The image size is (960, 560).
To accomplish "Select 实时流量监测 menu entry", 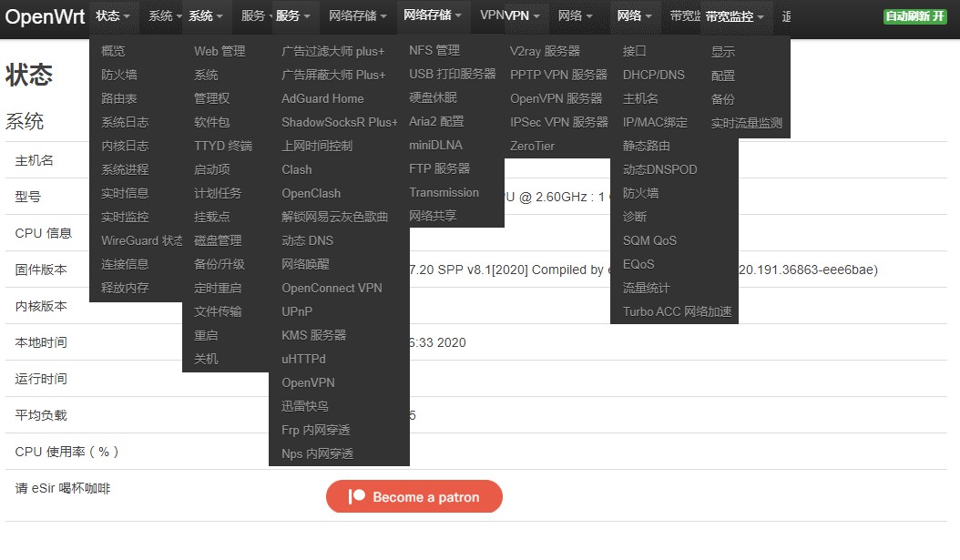I will pos(746,123).
